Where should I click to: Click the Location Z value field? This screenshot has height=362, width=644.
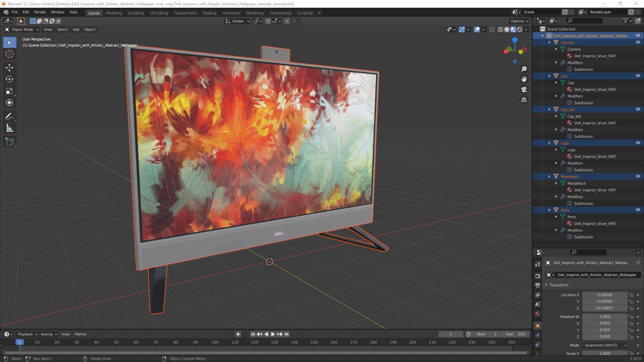click(x=605, y=308)
